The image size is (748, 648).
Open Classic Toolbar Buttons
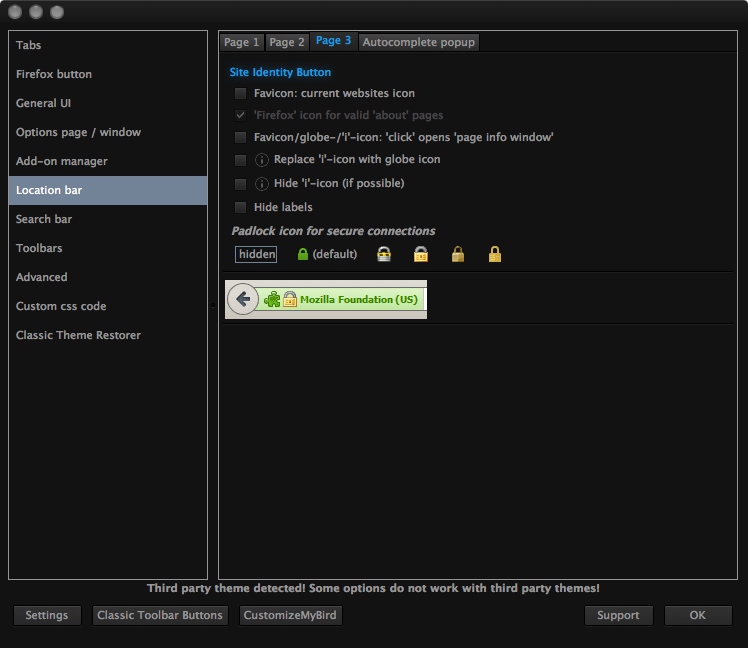coord(160,616)
